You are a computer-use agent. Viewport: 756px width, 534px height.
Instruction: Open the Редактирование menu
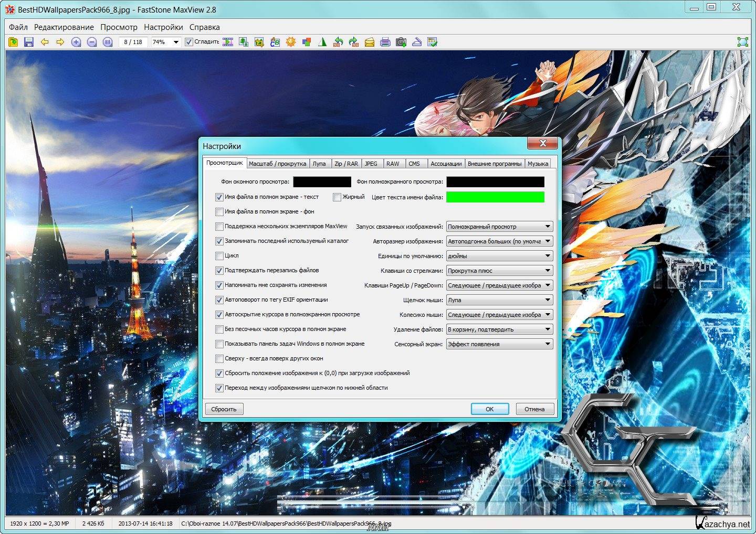pyautogui.click(x=64, y=27)
